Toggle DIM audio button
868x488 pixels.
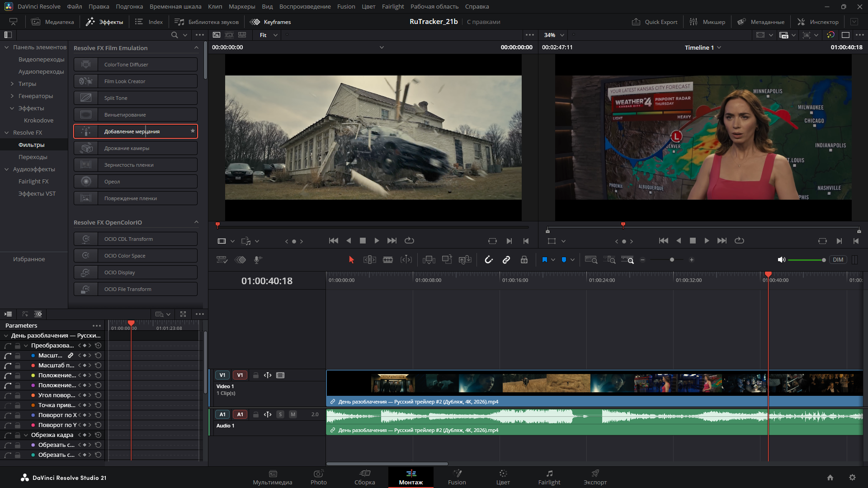pos(838,260)
